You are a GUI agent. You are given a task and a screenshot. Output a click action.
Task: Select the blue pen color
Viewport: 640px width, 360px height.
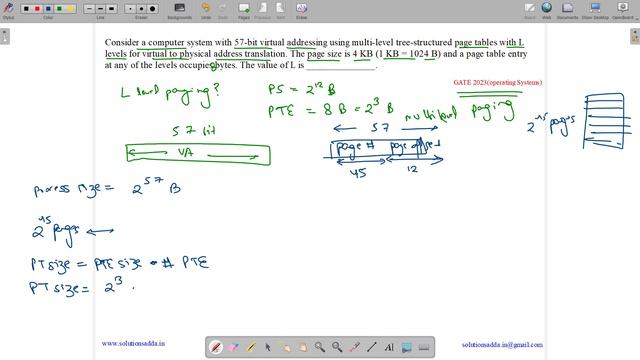[48, 8]
